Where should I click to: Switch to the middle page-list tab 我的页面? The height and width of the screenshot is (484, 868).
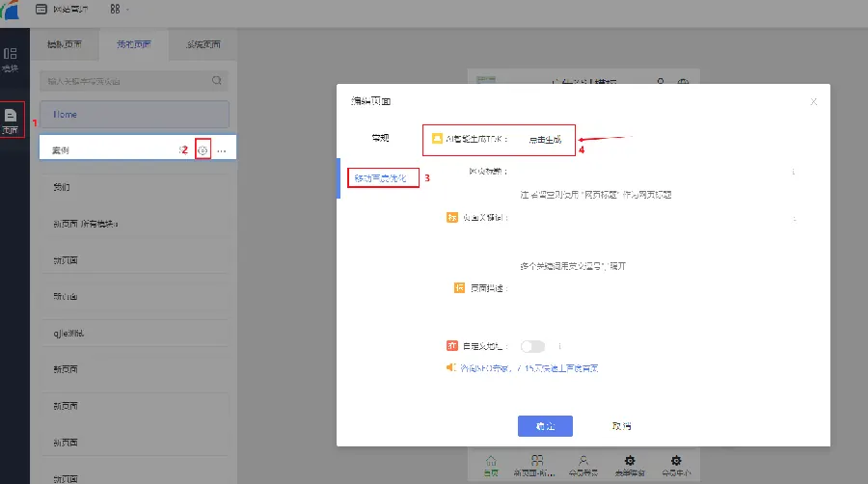133,44
